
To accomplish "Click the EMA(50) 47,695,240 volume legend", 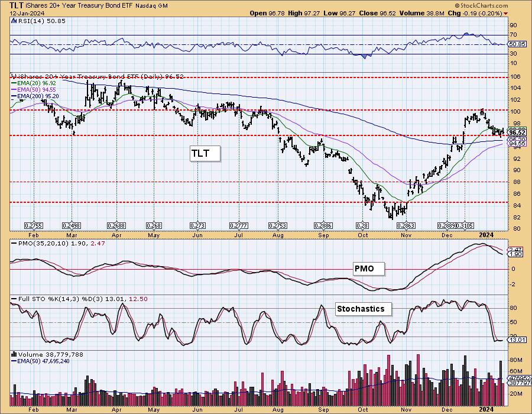I will click(43, 361).
